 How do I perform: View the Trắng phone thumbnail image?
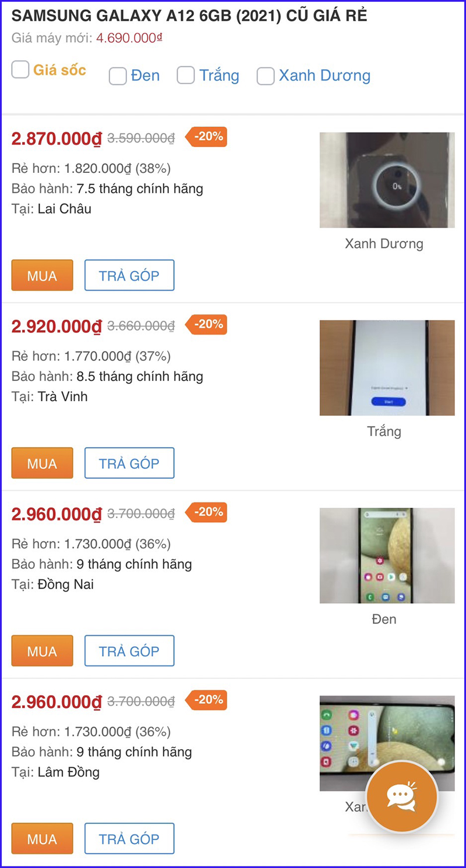(x=387, y=367)
